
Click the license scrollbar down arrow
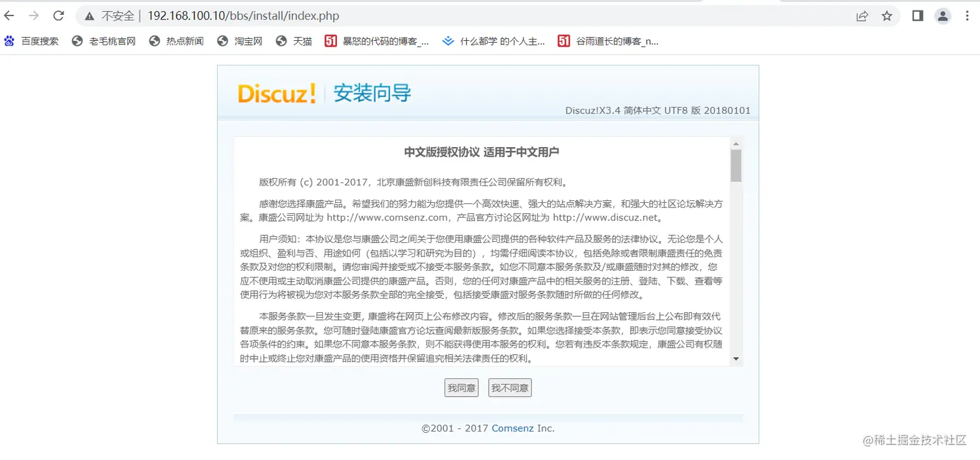[736, 359]
